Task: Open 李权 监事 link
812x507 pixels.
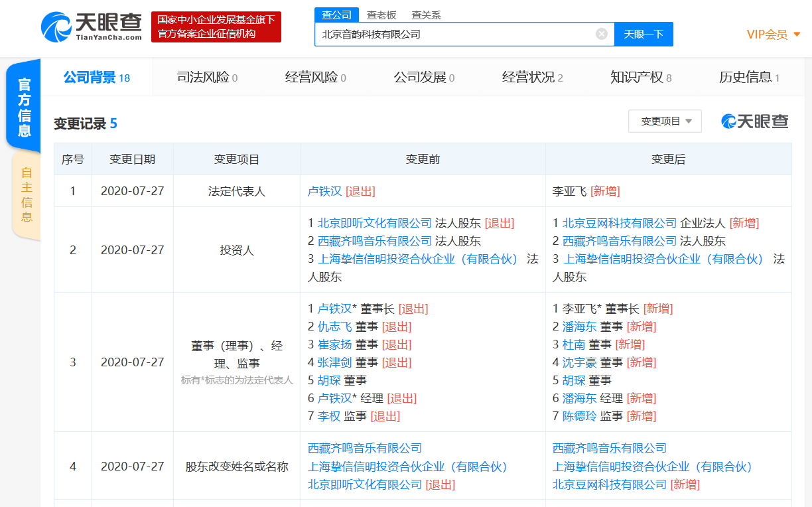Action: click(x=329, y=416)
